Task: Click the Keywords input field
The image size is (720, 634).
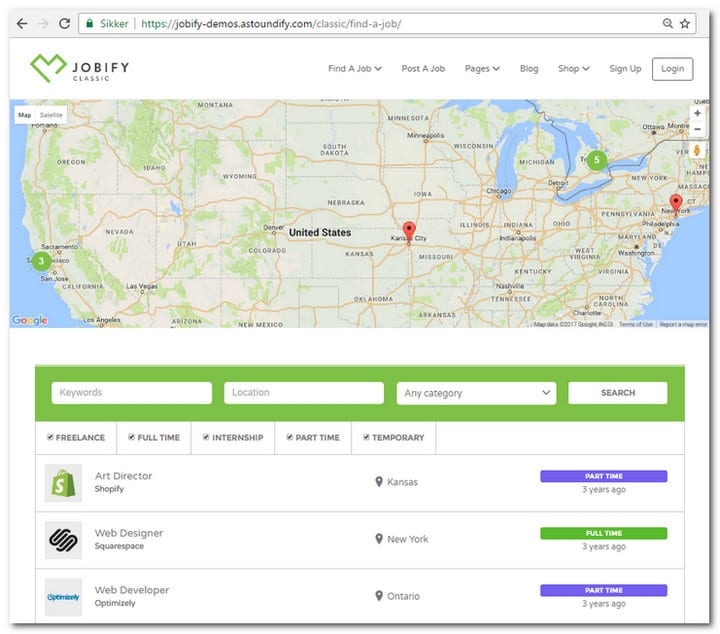Action: 131,393
